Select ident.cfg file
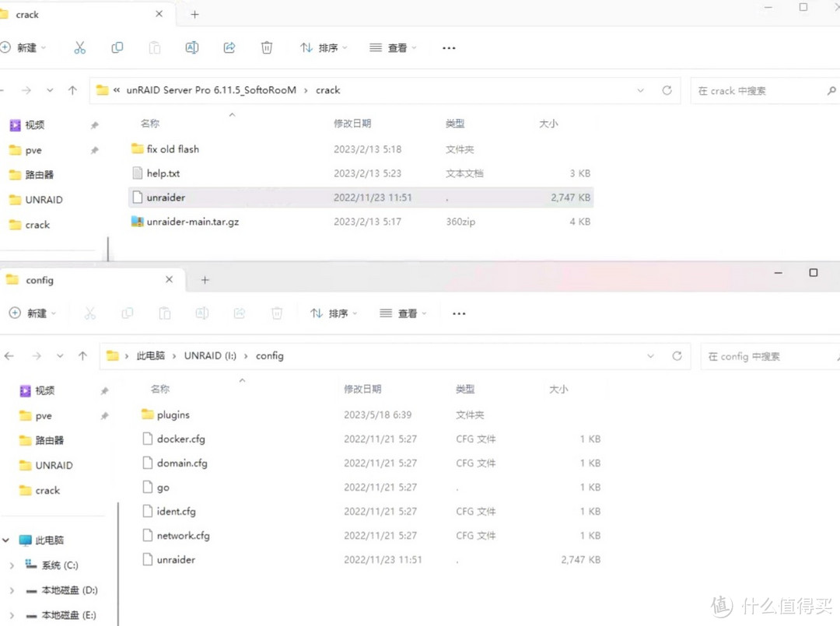Viewport: 840px width, 626px height. click(x=176, y=511)
